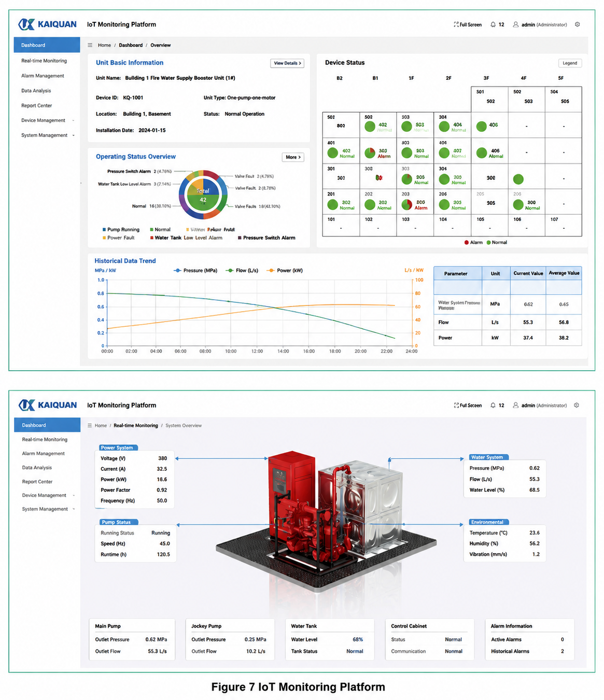
Task: Click the admin user icon in lower screenshot
Action: [516, 405]
